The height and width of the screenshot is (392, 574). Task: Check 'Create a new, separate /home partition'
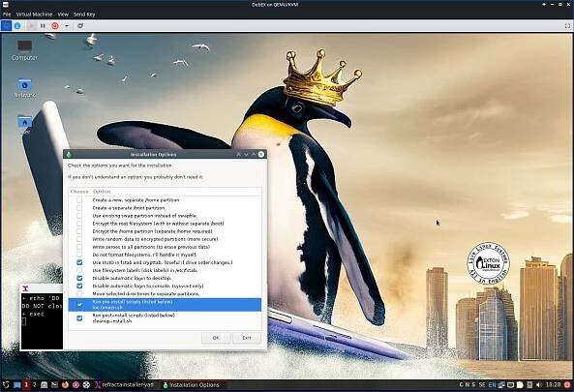point(79,200)
